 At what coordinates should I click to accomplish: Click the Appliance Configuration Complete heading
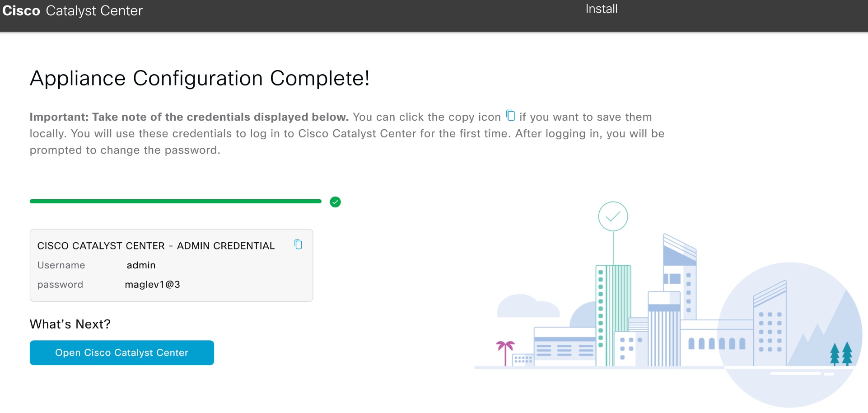pyautogui.click(x=200, y=78)
